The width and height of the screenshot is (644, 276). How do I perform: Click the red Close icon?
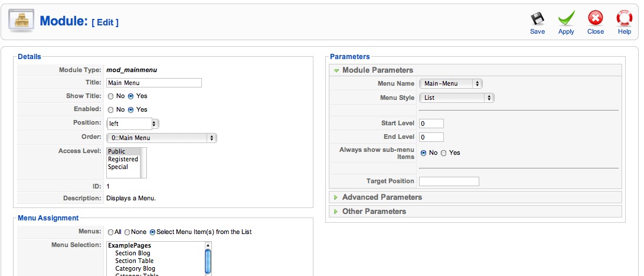(x=595, y=19)
